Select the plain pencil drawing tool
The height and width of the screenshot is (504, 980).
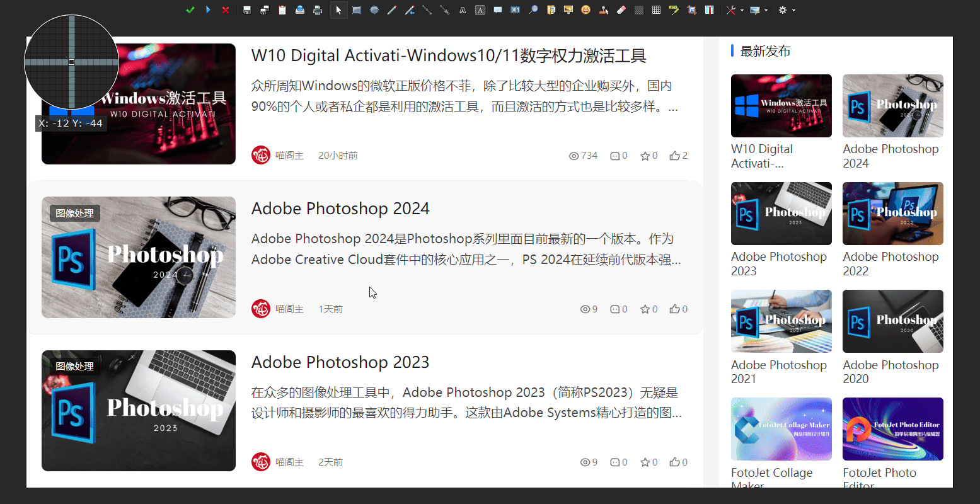(392, 10)
